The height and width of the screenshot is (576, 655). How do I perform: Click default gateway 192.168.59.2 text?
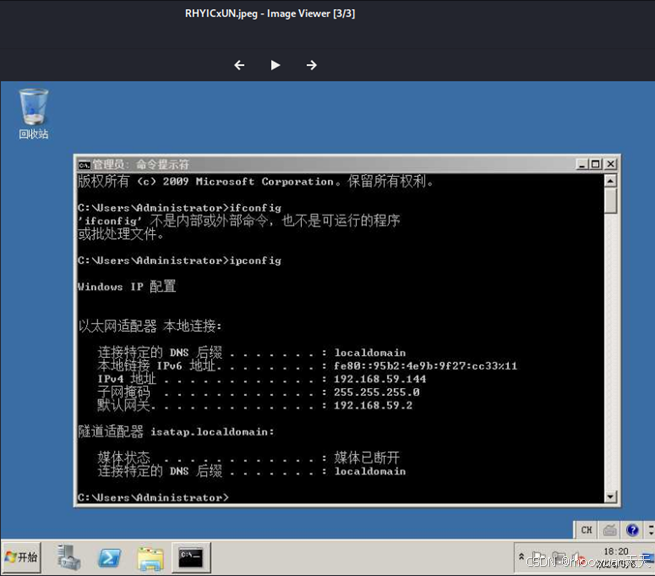(x=373, y=406)
